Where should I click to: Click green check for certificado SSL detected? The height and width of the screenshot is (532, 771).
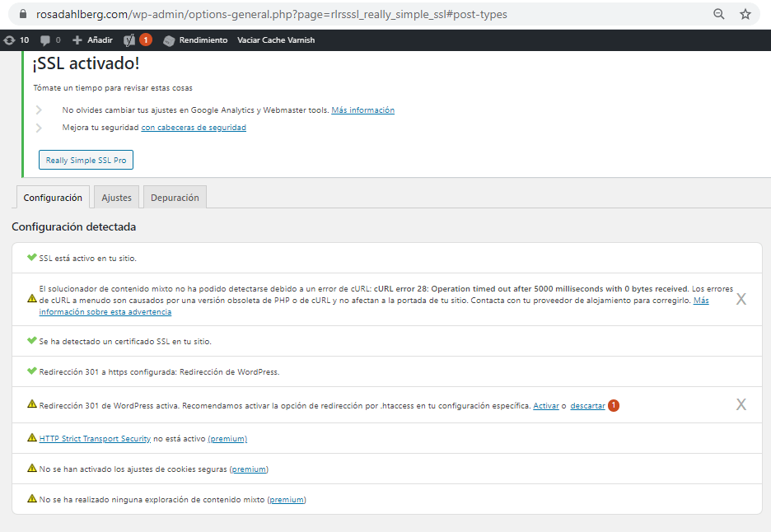pos(32,340)
